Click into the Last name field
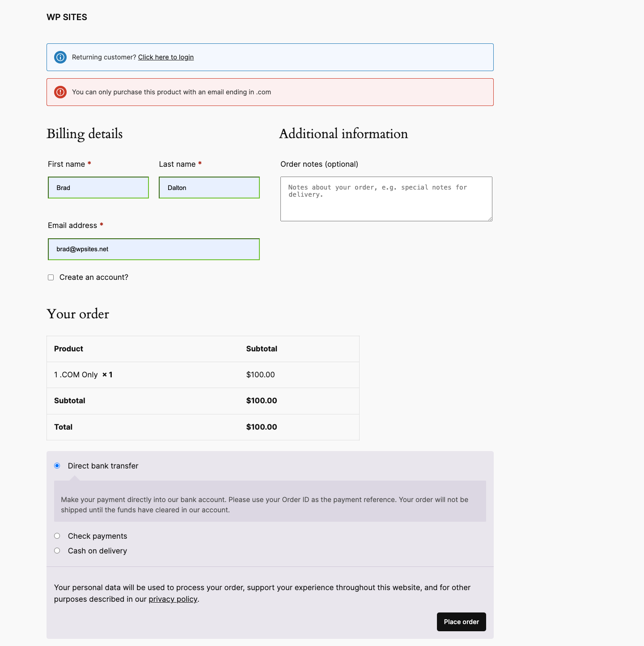This screenshot has width=644, height=646. click(x=209, y=188)
